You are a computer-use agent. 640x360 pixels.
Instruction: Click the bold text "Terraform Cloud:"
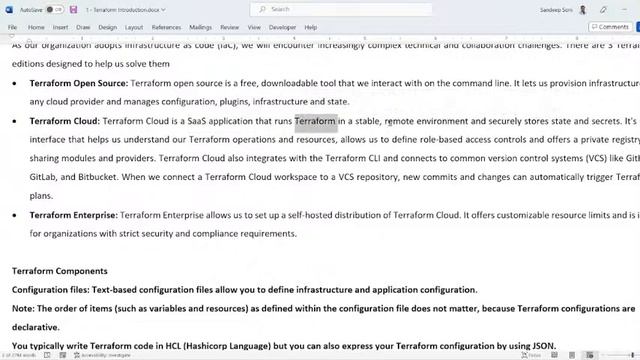(x=64, y=121)
